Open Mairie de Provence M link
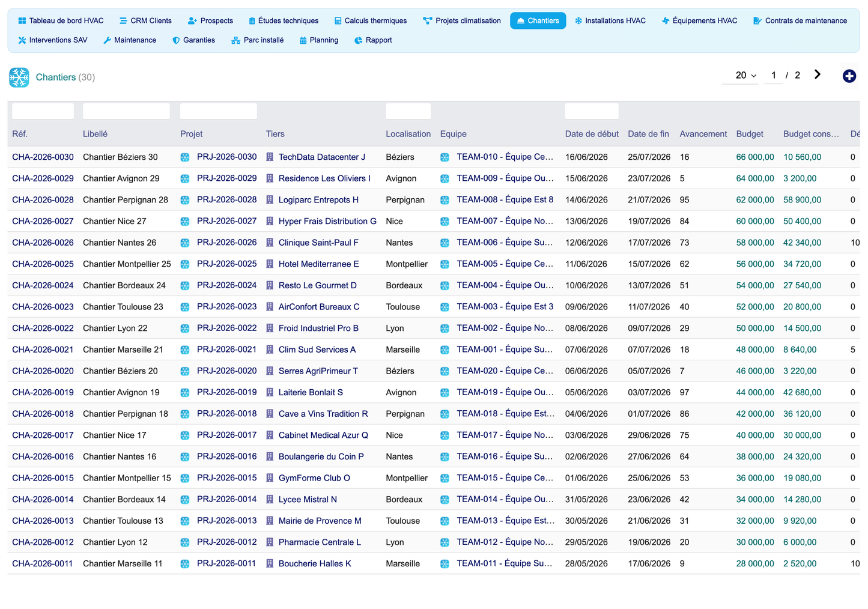 [320, 521]
